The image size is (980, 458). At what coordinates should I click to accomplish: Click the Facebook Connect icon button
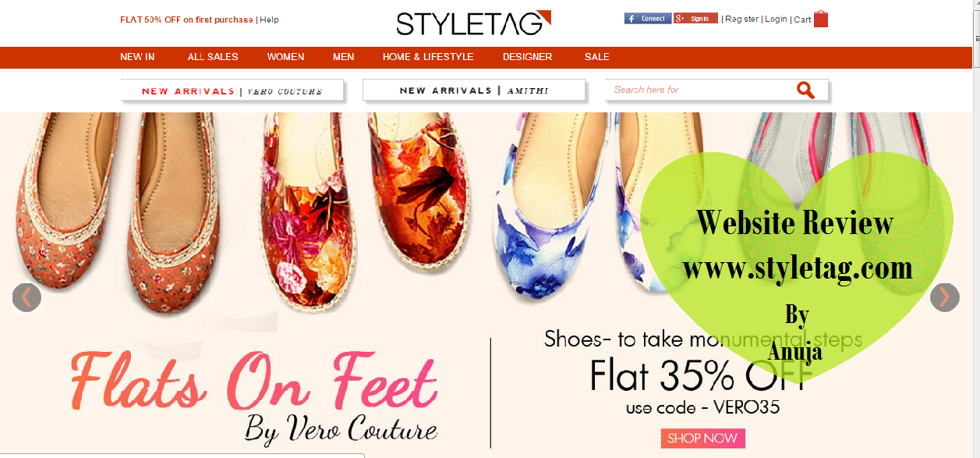point(647,19)
